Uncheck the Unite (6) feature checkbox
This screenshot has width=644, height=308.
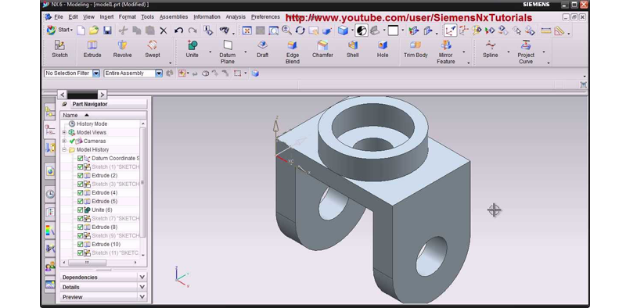(80, 210)
